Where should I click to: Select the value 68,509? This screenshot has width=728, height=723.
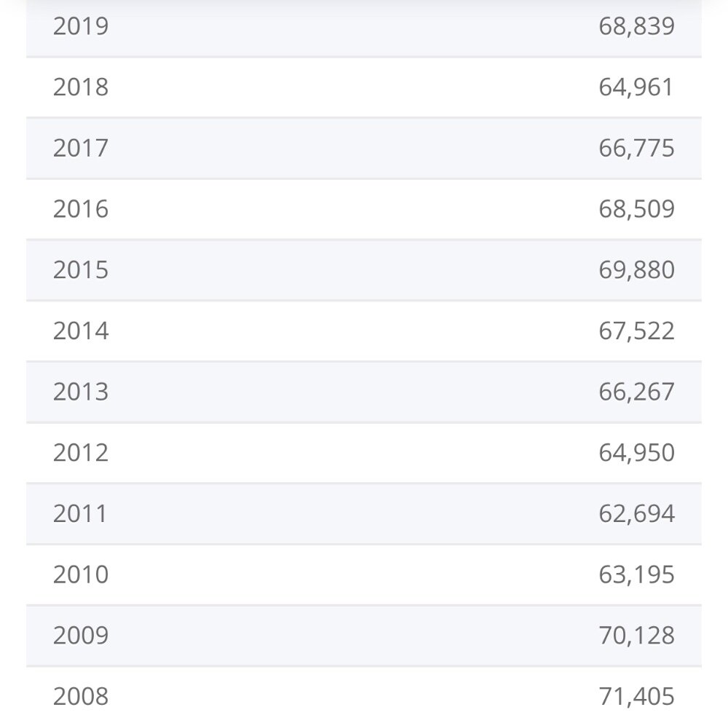636,209
